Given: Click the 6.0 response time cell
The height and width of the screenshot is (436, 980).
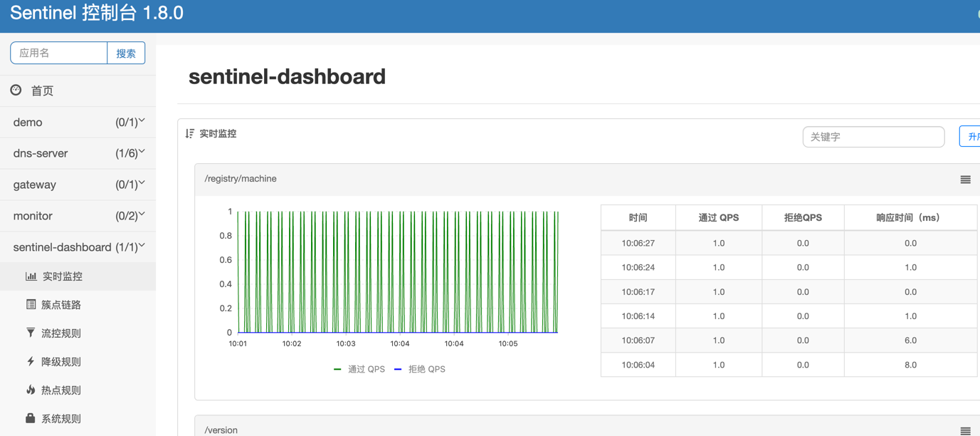Looking at the screenshot, I should [x=910, y=340].
